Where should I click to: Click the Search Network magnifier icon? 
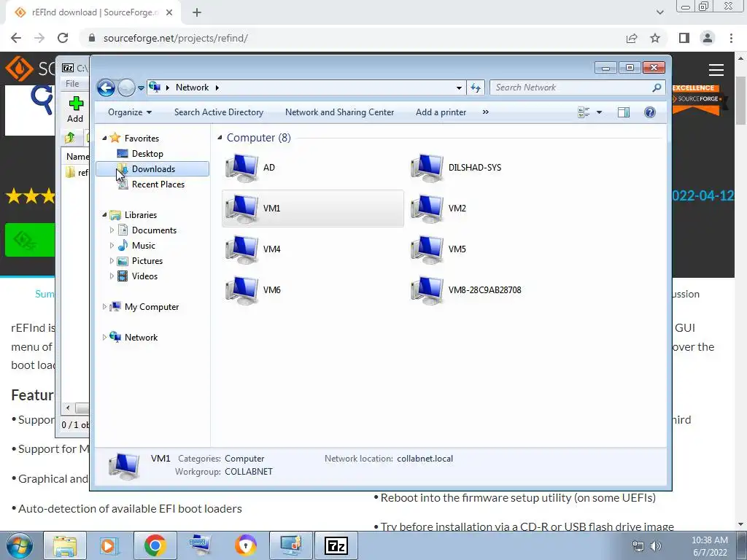tap(657, 87)
